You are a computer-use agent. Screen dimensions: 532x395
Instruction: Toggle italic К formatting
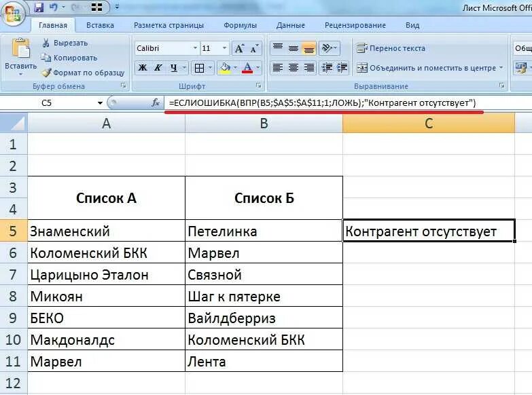click(x=158, y=68)
